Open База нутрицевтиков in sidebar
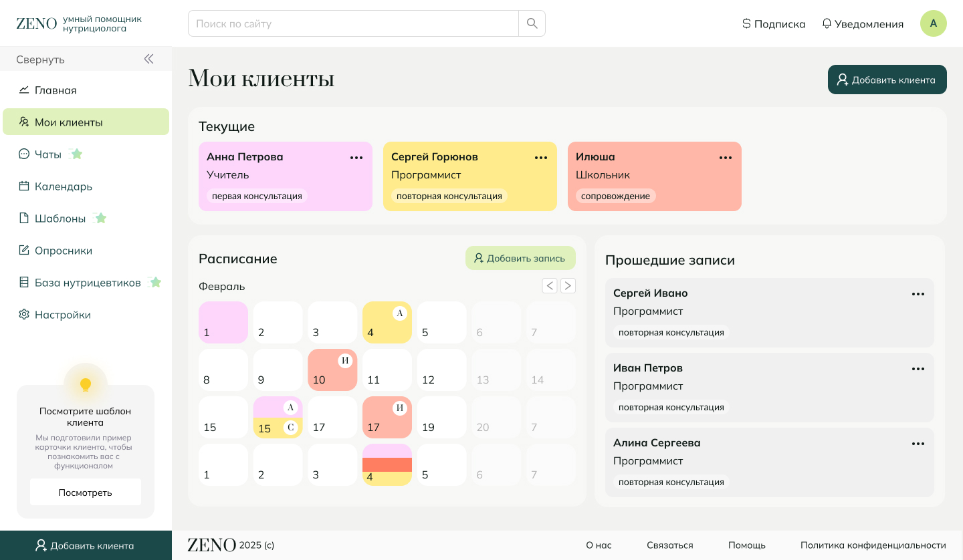963x560 pixels. (x=86, y=283)
